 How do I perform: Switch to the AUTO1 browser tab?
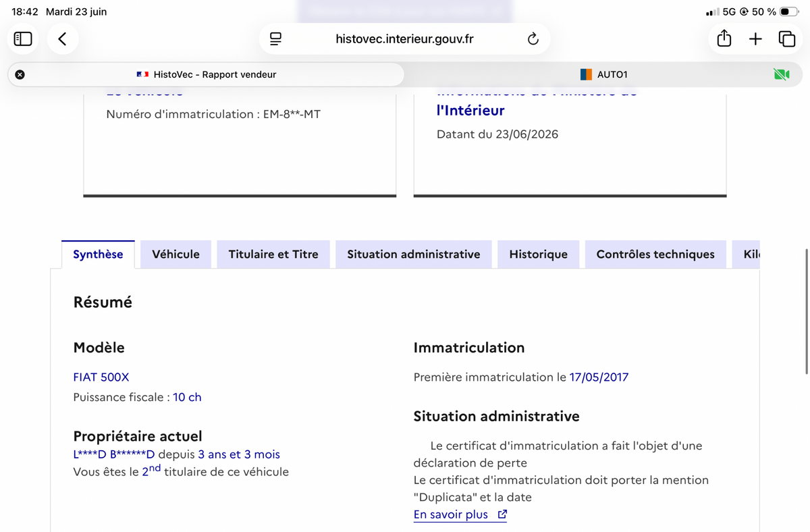[603, 74]
